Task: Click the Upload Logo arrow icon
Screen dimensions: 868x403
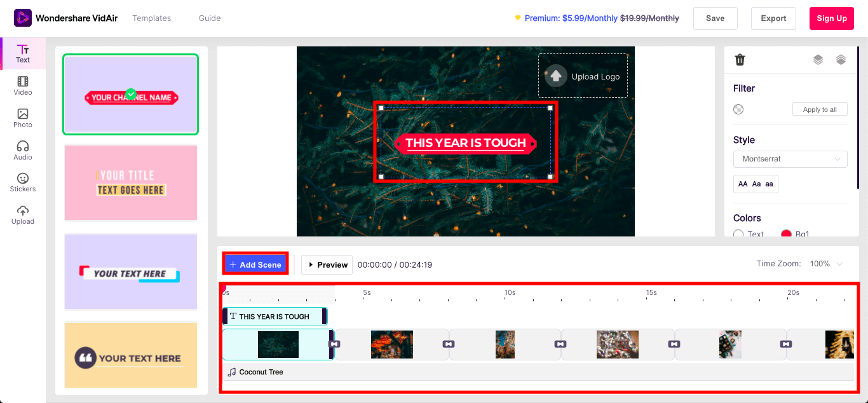Action: coord(556,76)
